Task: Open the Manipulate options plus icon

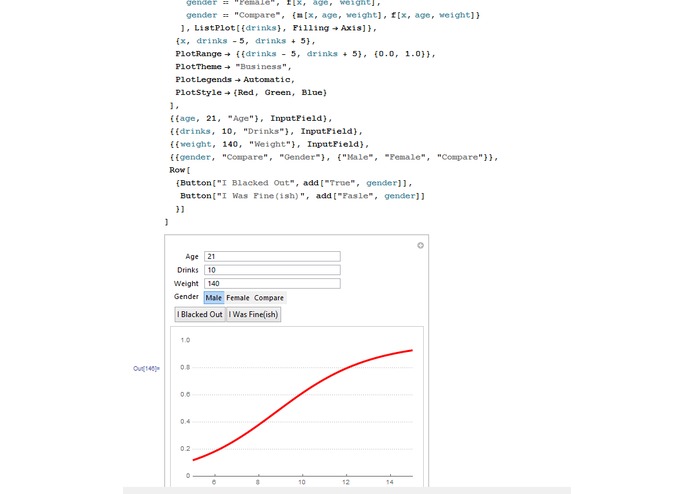Action: [420, 245]
